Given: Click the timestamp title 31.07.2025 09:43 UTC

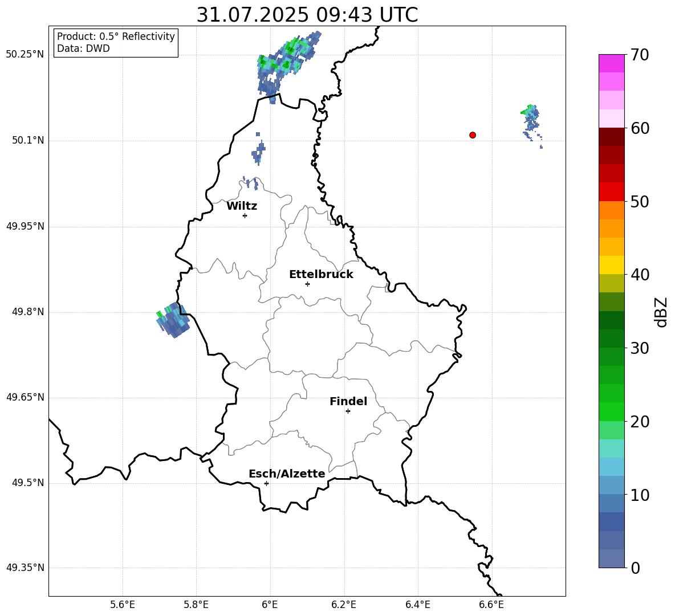Looking at the screenshot, I should pos(307,15).
